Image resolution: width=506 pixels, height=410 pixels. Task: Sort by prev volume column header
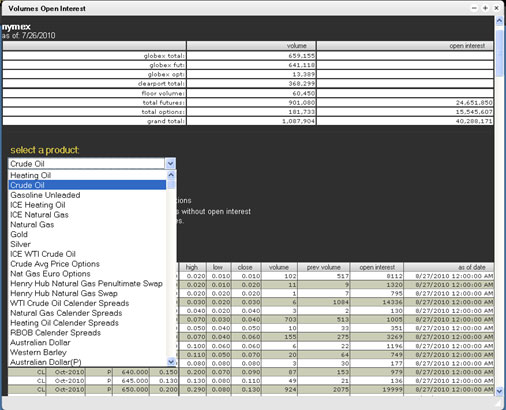click(323, 267)
